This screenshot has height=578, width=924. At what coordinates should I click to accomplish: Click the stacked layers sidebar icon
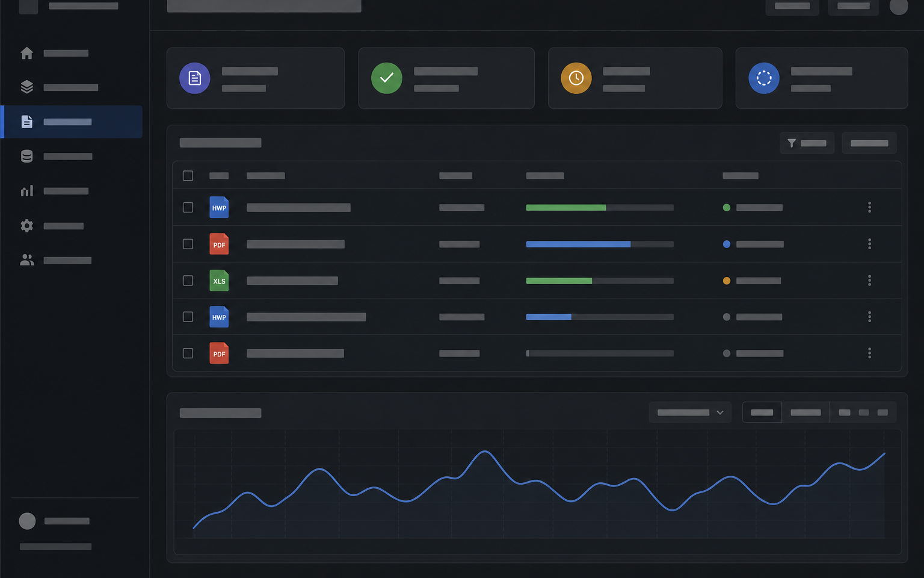[x=26, y=87]
